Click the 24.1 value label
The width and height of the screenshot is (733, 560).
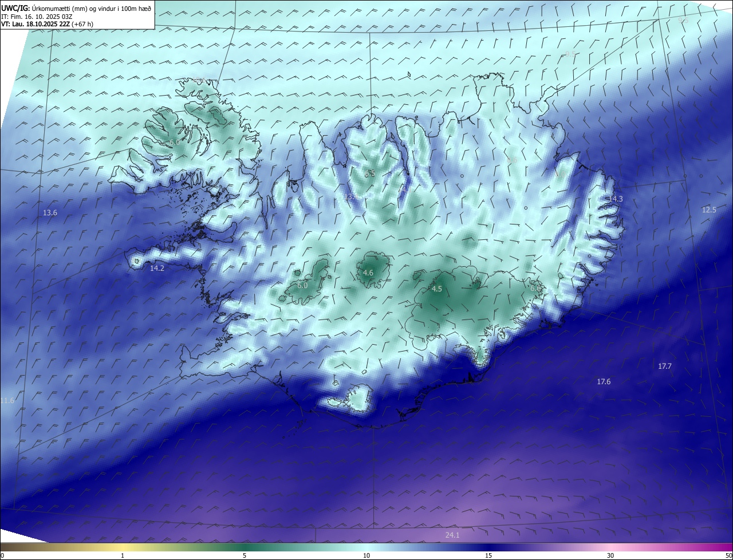452,535
